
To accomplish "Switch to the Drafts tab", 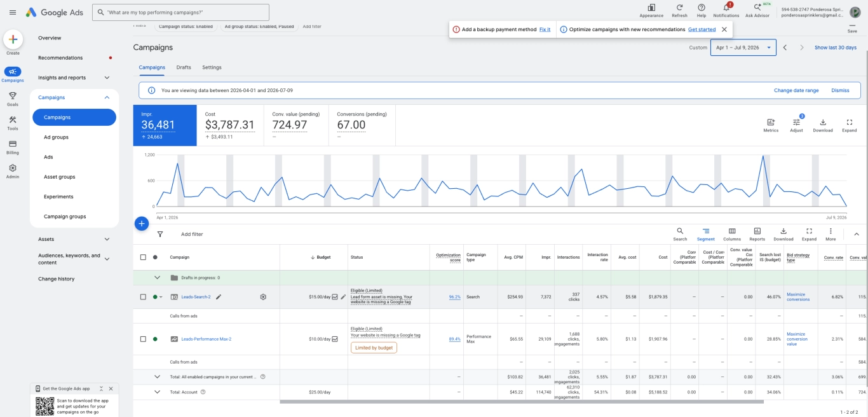I will pyautogui.click(x=184, y=67).
